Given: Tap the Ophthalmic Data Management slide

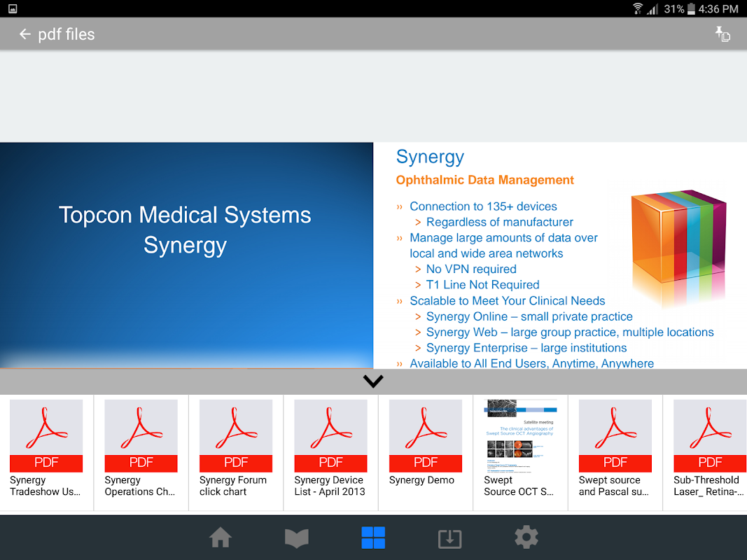Looking at the screenshot, I should tap(560, 255).
